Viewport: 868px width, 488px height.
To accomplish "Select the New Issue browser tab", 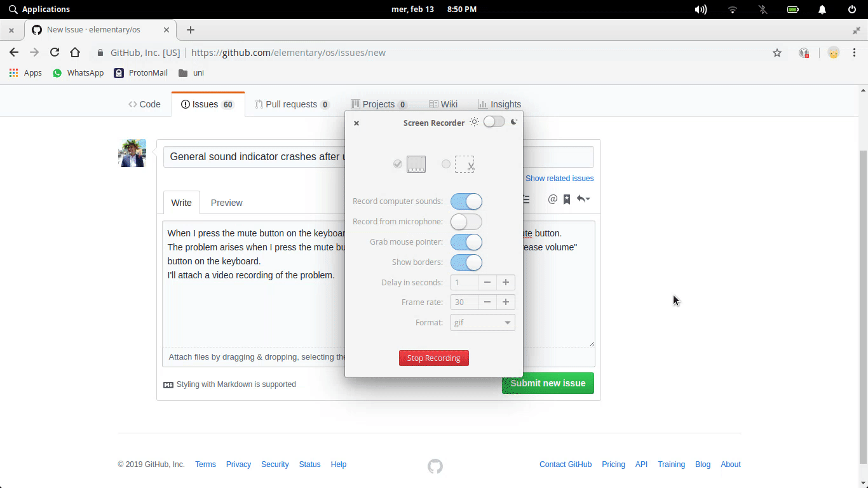I will pyautogui.click(x=100, y=30).
